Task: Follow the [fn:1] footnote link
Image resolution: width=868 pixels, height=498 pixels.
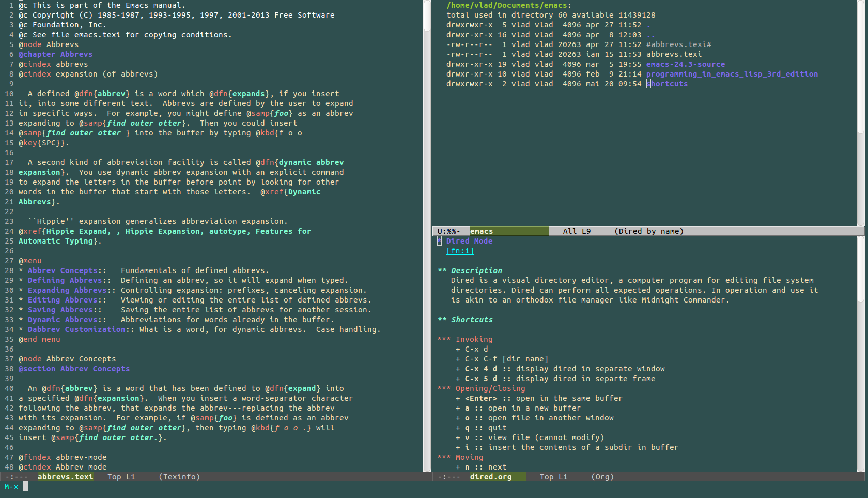Action: click(x=460, y=251)
